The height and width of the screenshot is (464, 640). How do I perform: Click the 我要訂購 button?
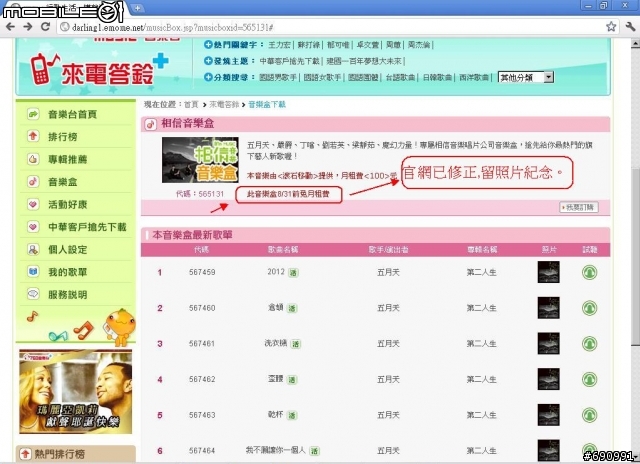click(x=579, y=207)
